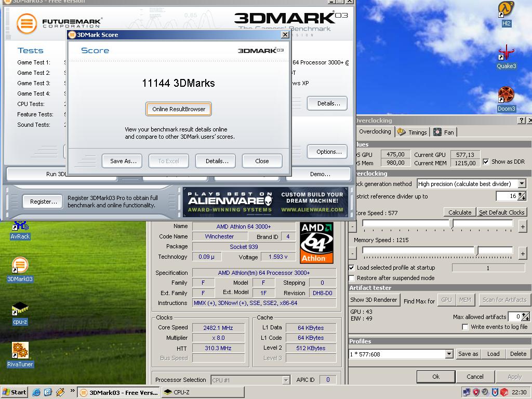Click Register button in 3DMark03

(x=43, y=202)
